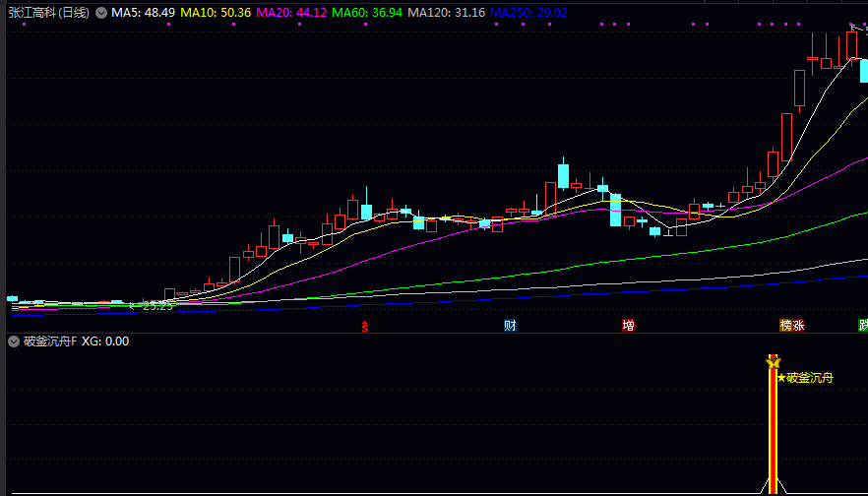Click the star icon beside 破釜沉舟 label
Viewport: 868px width, 496px height.
(781, 377)
